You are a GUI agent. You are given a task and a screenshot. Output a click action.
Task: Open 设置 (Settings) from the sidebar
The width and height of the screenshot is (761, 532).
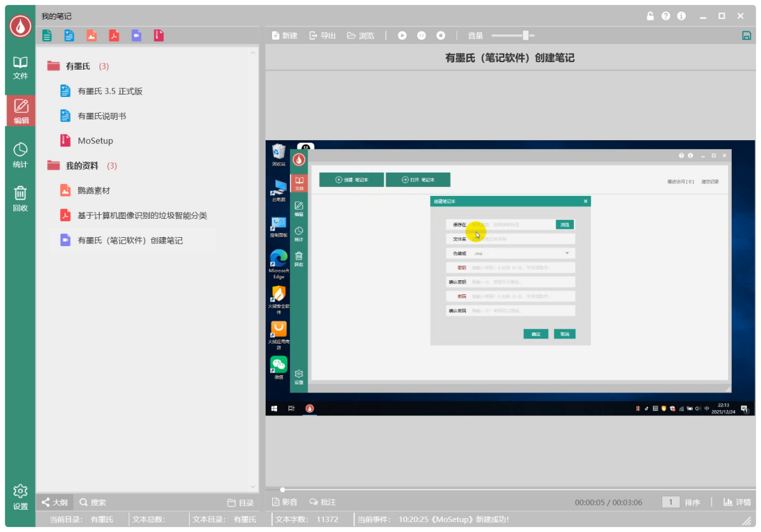pos(20,497)
